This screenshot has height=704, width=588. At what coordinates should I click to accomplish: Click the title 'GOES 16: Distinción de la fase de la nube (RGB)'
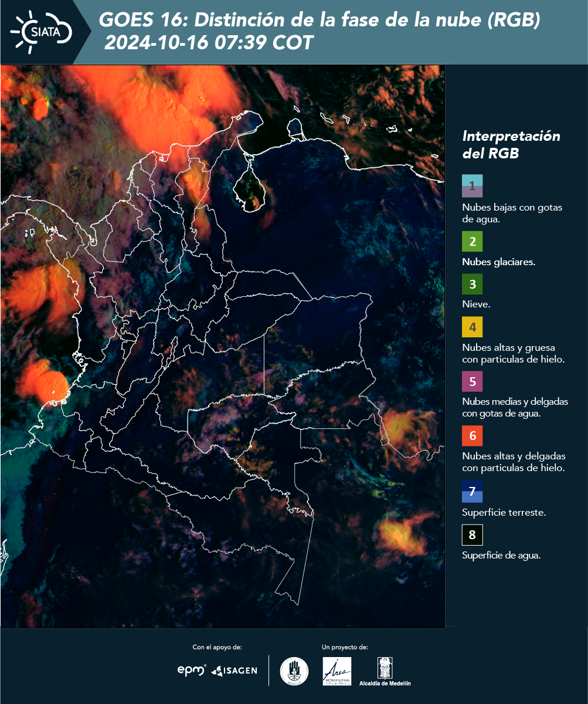point(320,20)
